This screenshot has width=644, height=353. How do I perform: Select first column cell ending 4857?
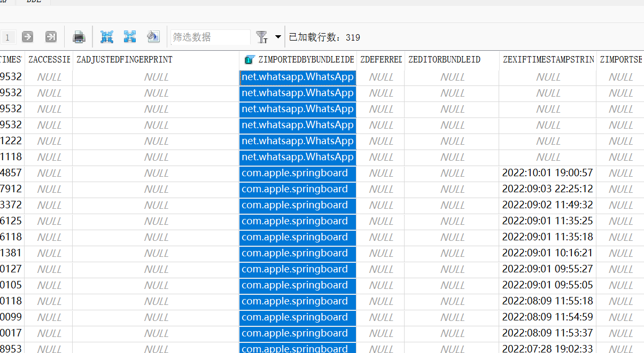[x=12, y=173]
